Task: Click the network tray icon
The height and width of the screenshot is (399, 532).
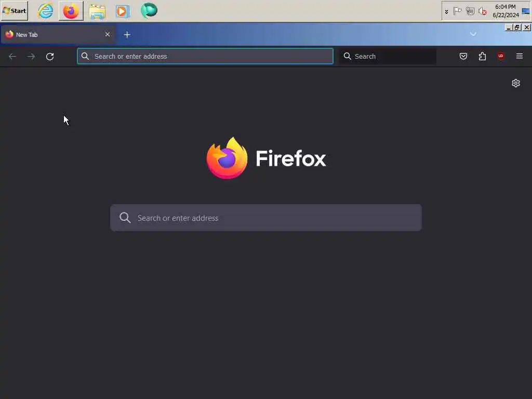Action: pyautogui.click(x=470, y=11)
